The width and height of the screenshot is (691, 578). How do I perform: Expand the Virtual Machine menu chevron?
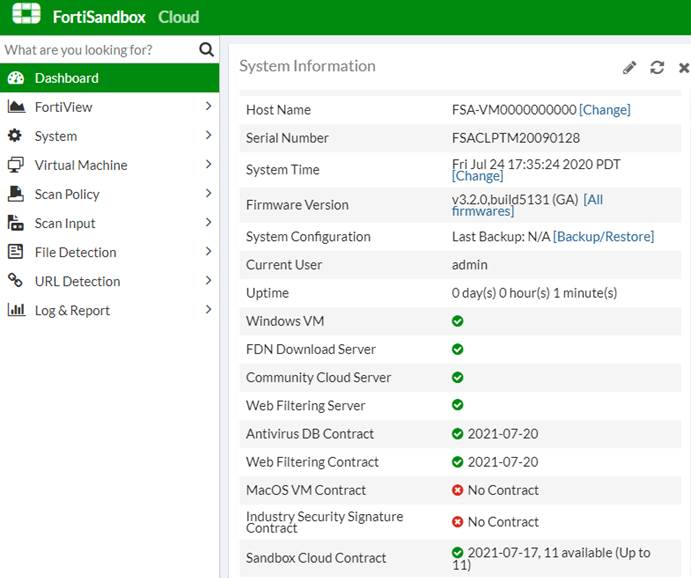point(208,164)
